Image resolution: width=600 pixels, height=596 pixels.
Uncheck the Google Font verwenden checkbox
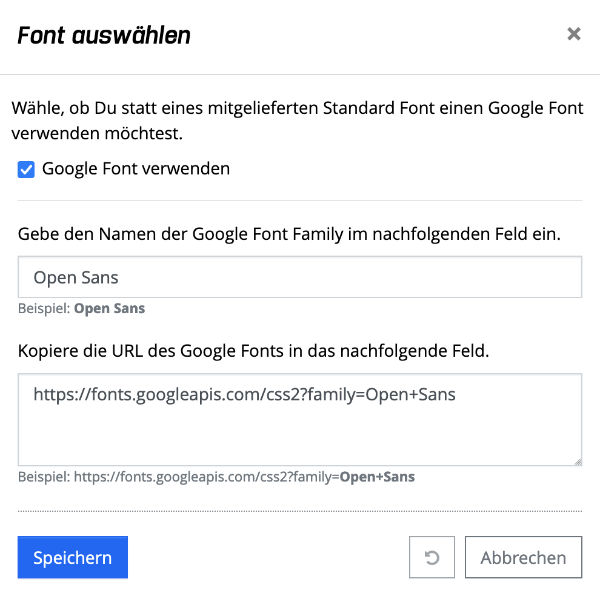pyautogui.click(x=26, y=169)
